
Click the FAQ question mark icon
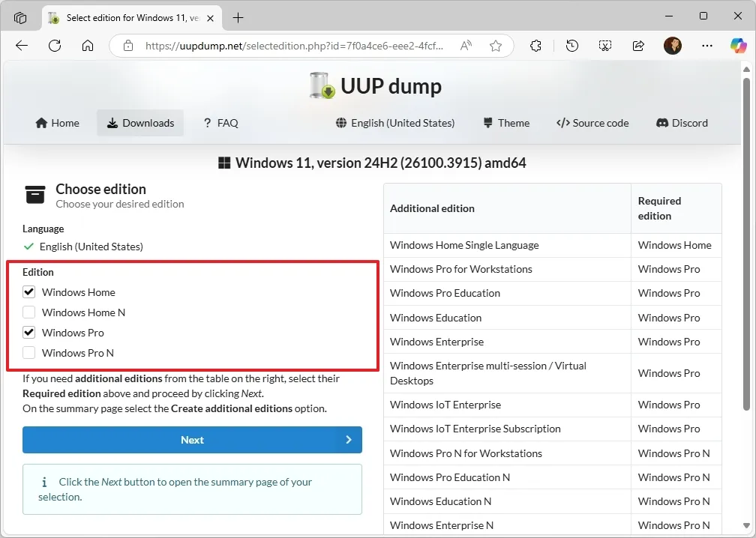(206, 123)
